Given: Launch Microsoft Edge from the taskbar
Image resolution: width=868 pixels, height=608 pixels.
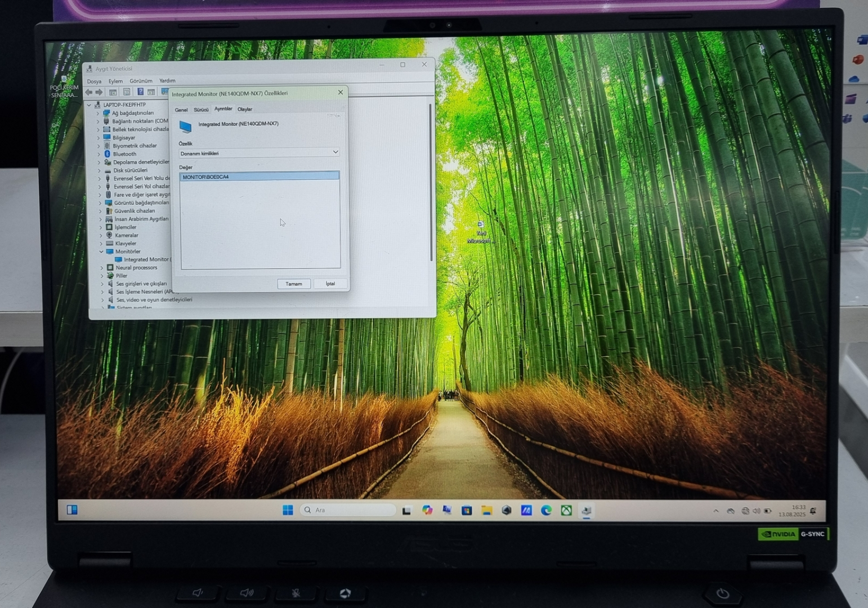Looking at the screenshot, I should click(x=546, y=511).
